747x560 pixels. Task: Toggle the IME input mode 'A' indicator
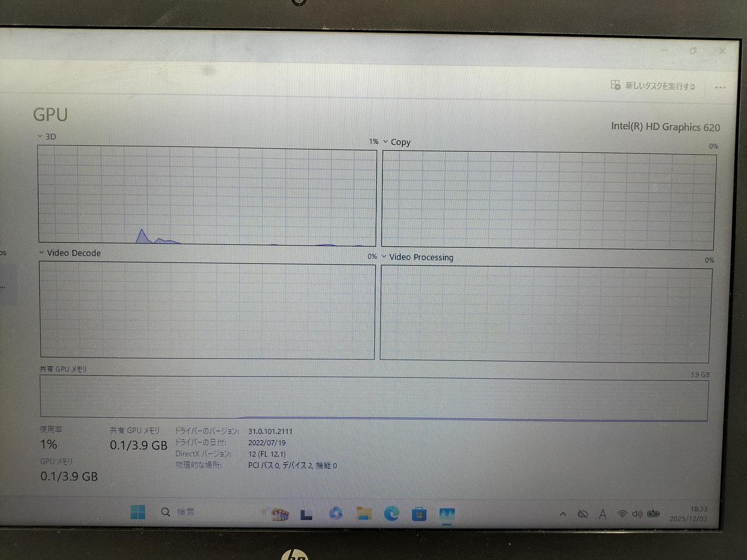coord(602,514)
